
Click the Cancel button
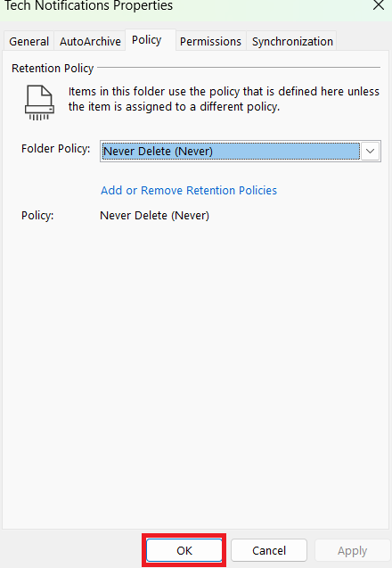[269, 550]
